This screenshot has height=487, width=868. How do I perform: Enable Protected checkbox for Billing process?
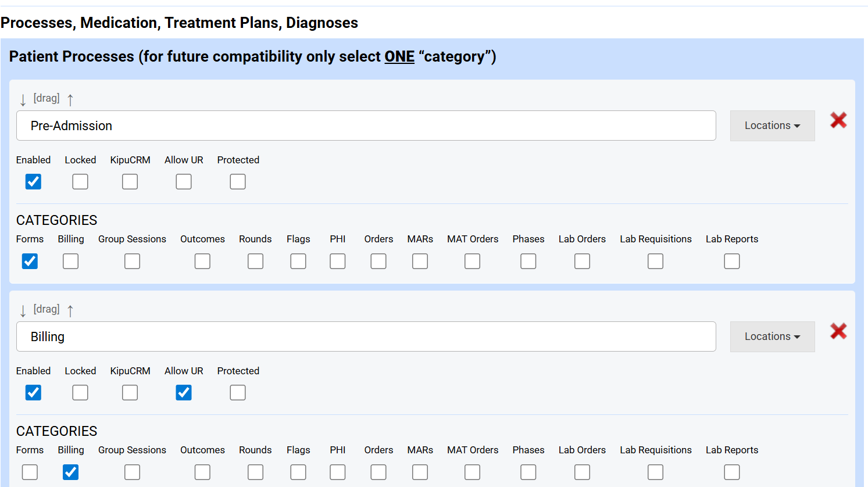pyautogui.click(x=238, y=393)
